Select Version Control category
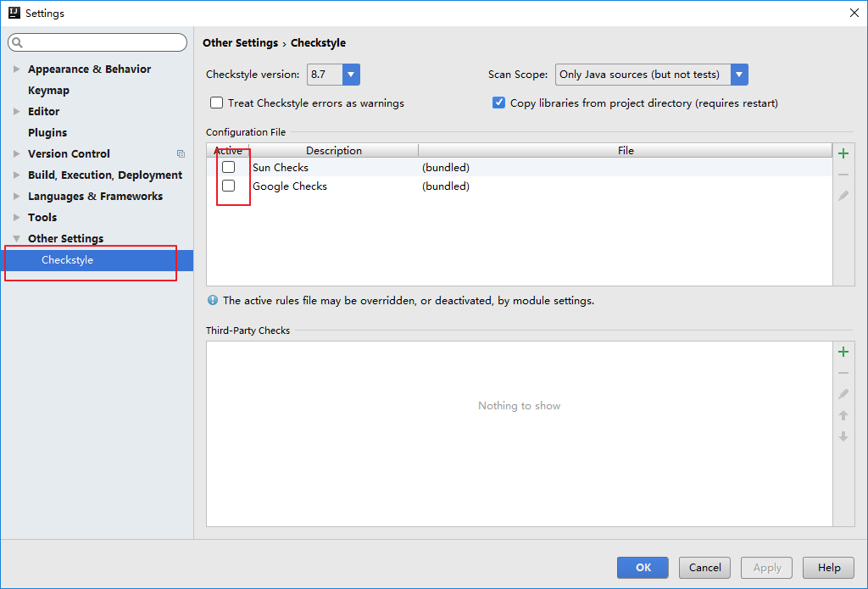This screenshot has height=589, width=868. tap(70, 153)
